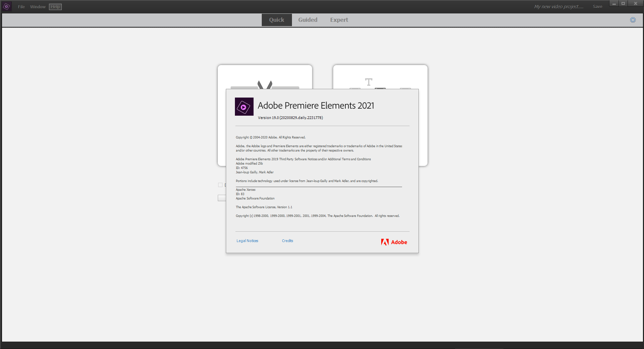Screen dimensions: 644x349
Task: Select the Quick tab
Action: tap(277, 20)
